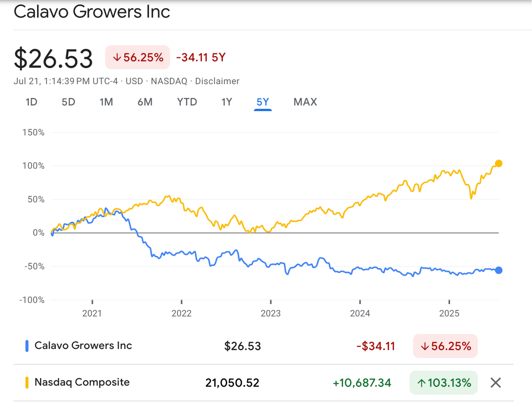Click the USD currency label

click(134, 81)
